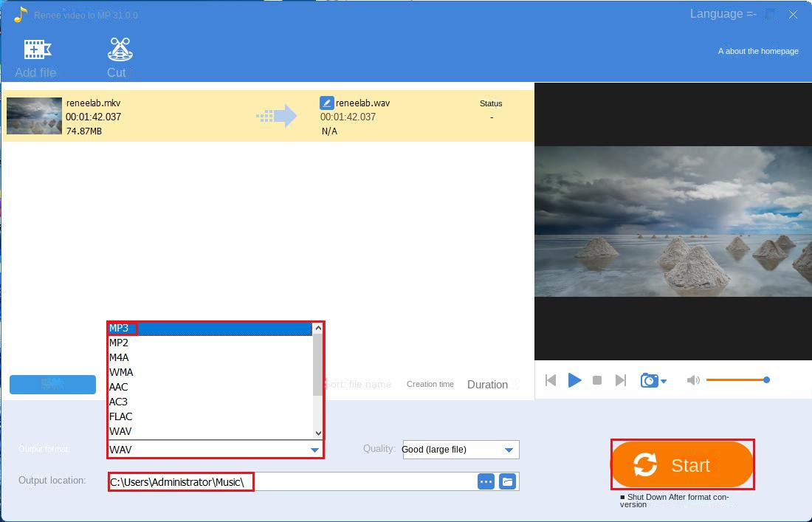Open the about the homepage link

tap(758, 51)
